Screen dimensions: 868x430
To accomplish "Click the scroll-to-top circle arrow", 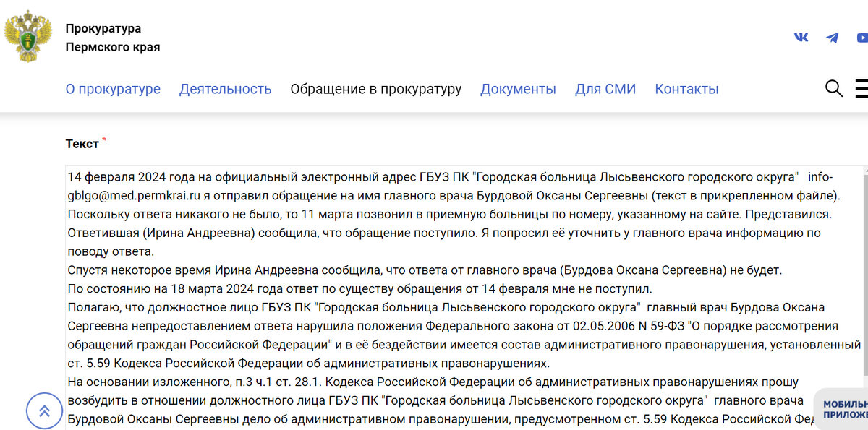I will (x=44, y=410).
